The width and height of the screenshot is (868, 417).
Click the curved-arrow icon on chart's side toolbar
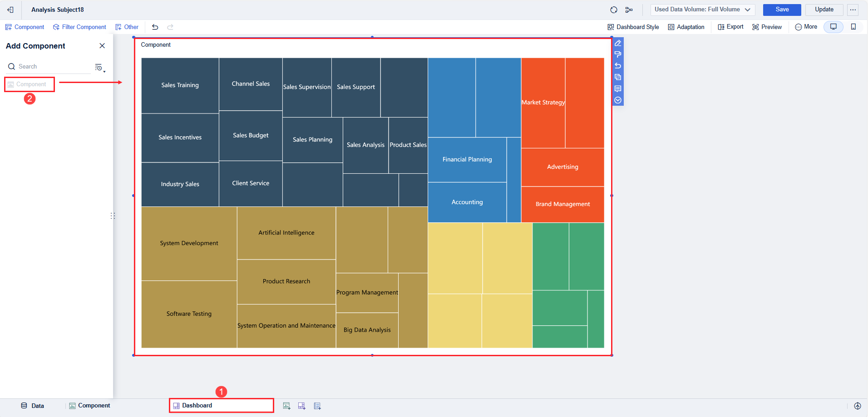(x=618, y=66)
